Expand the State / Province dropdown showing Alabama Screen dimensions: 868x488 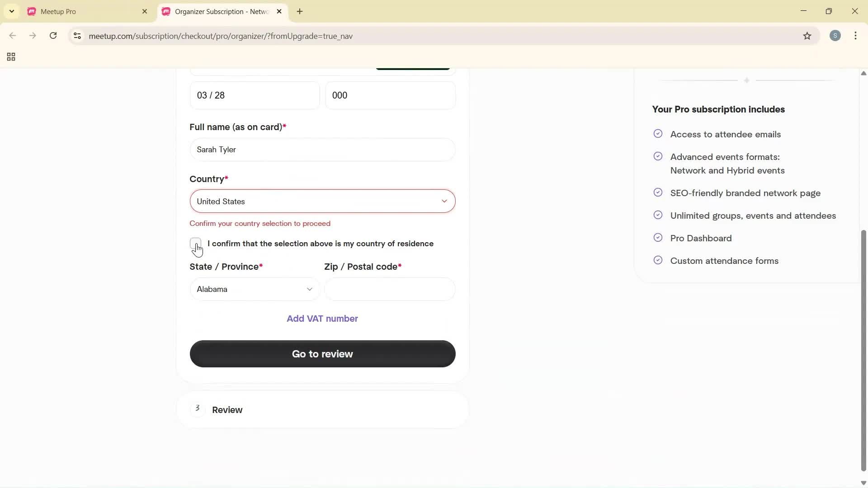(254, 289)
